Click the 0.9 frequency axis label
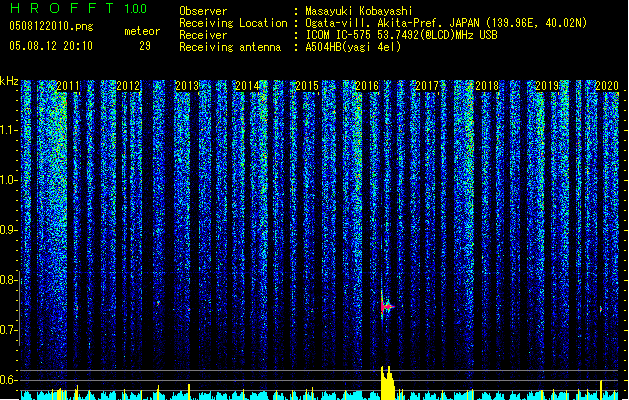 click(8, 230)
